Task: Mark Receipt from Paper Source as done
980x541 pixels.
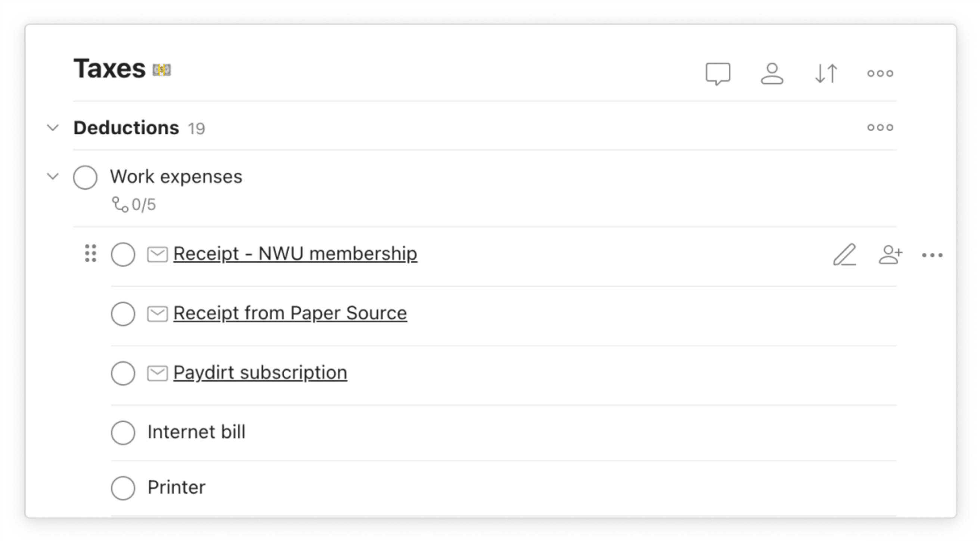Action: tap(123, 314)
